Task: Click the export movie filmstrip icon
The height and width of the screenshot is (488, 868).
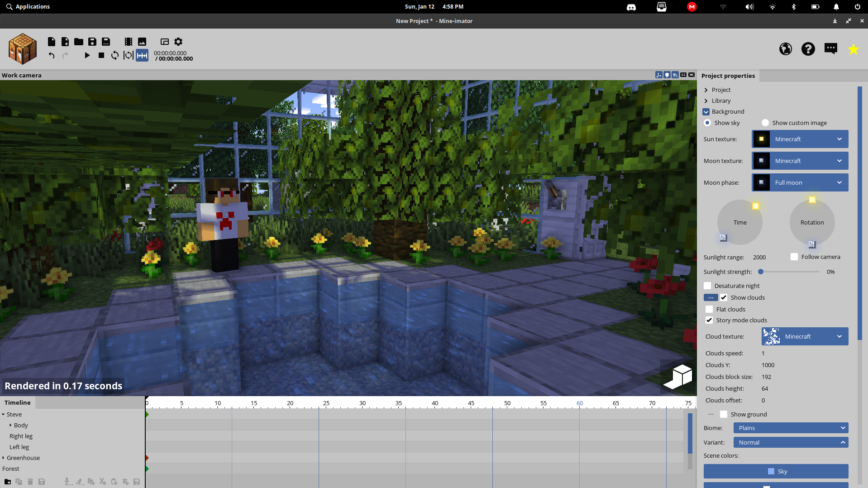Action: tap(129, 42)
